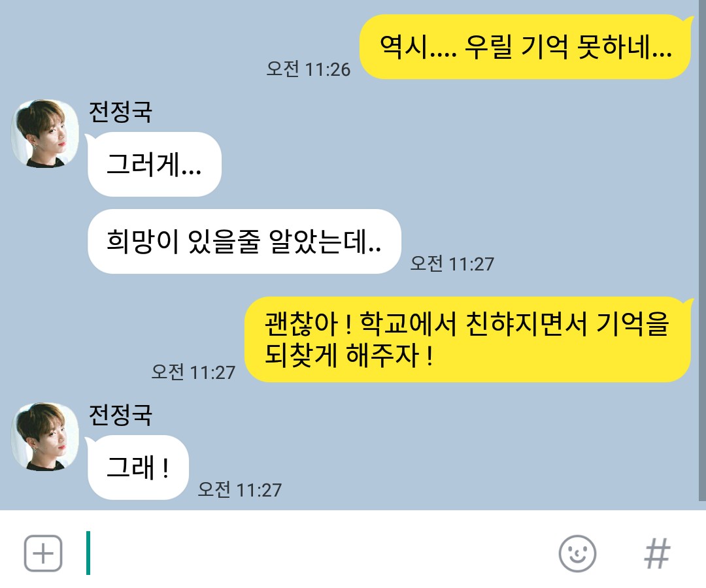Tap the upper 전정국 sender name
Screen dimensions: 706x588
click(x=120, y=112)
